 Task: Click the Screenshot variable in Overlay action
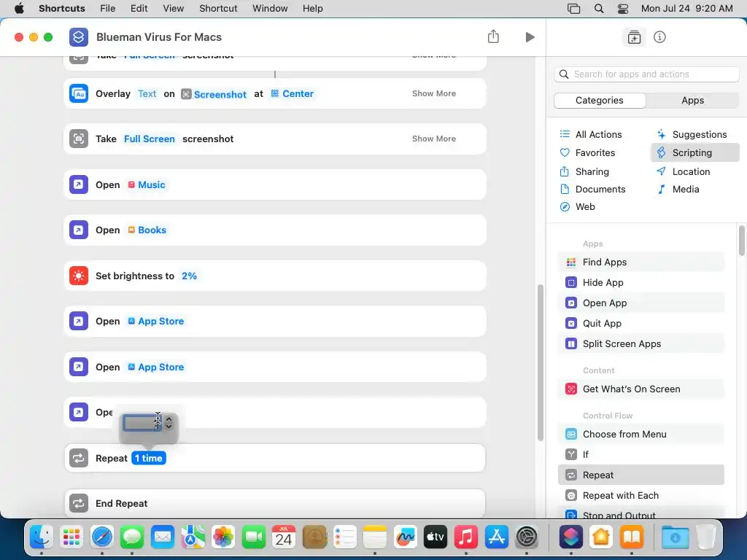pyautogui.click(x=214, y=94)
